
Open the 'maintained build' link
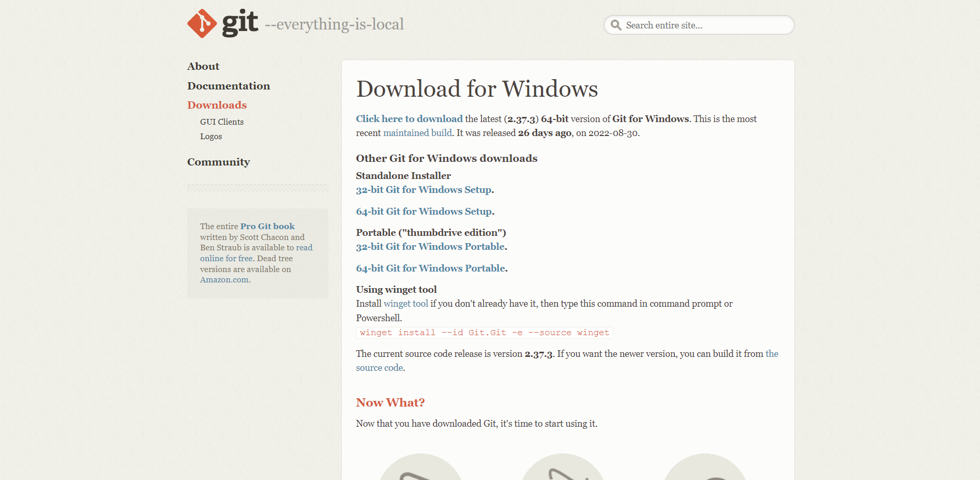pyautogui.click(x=417, y=133)
